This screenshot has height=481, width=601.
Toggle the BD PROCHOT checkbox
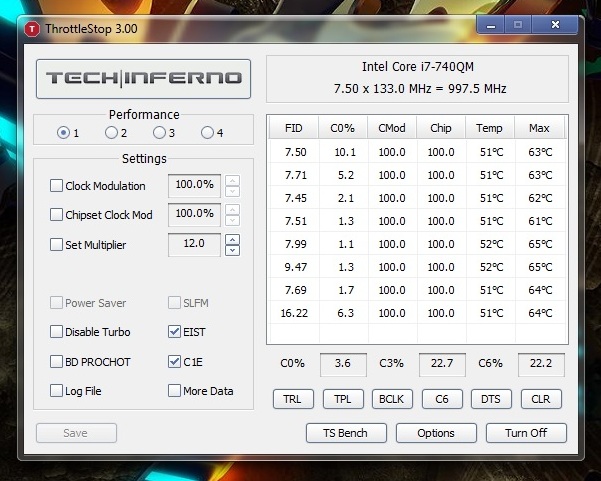coord(56,361)
